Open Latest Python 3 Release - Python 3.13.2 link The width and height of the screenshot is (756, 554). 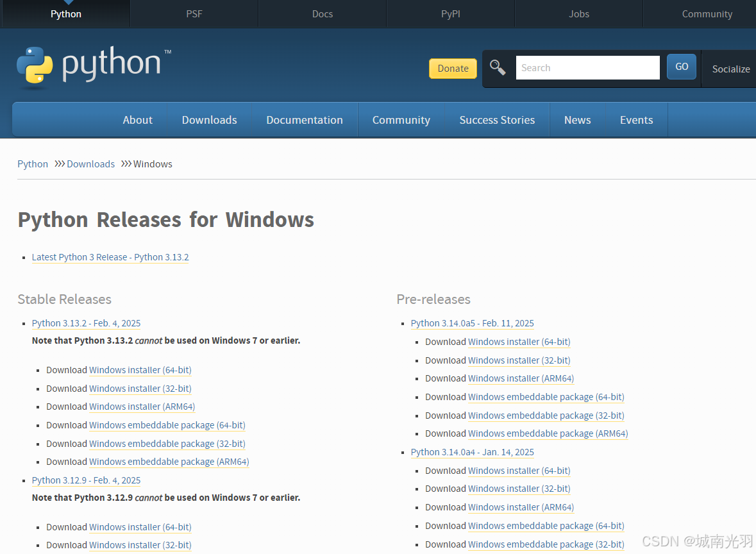pyautogui.click(x=110, y=257)
